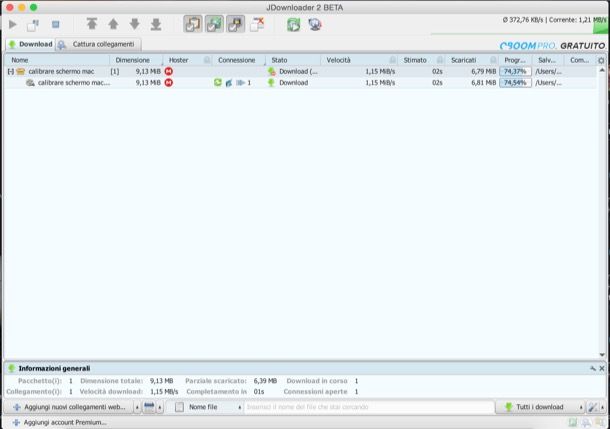Click the hoster icon in file row
Viewport: 610px width, 429px height.
click(x=168, y=83)
